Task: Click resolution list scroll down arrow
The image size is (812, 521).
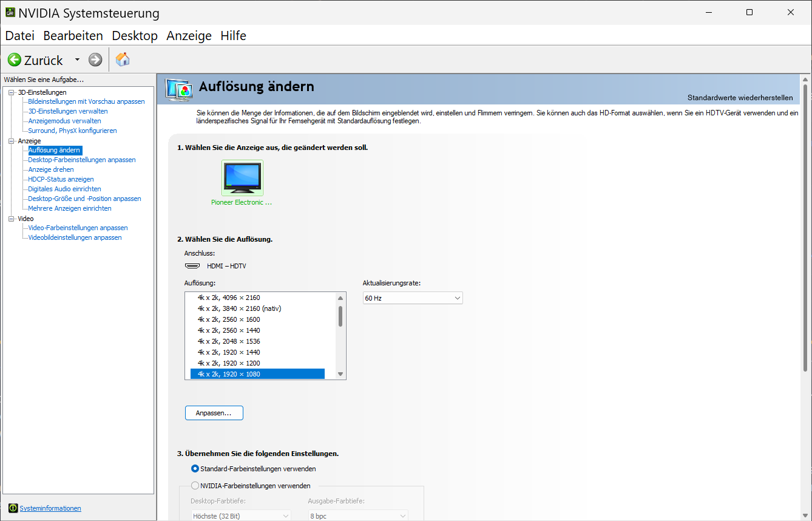Action: [340, 374]
